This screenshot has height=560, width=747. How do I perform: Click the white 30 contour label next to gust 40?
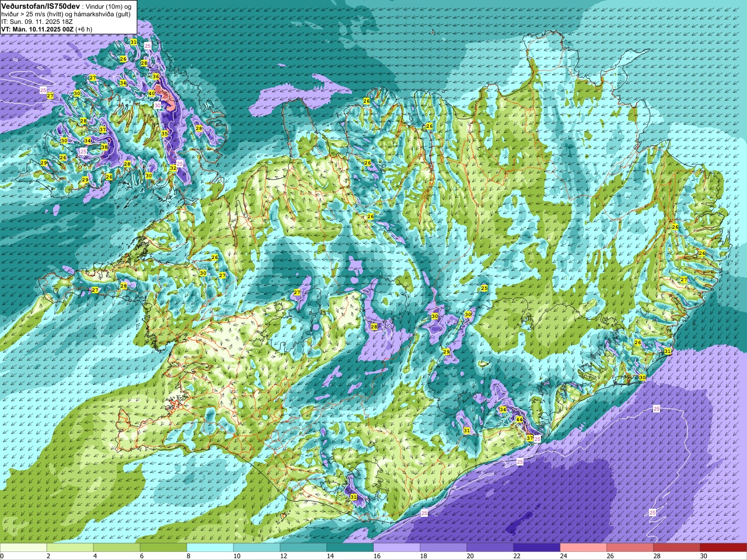157,105
